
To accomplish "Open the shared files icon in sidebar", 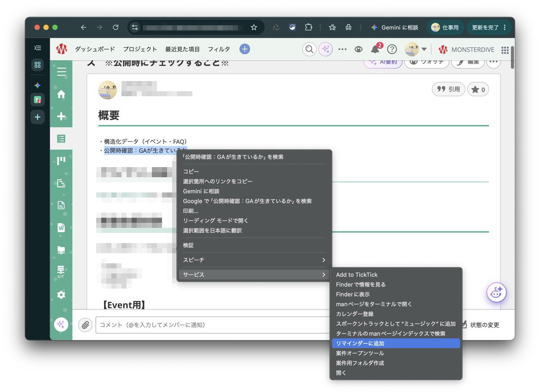I will (x=61, y=250).
